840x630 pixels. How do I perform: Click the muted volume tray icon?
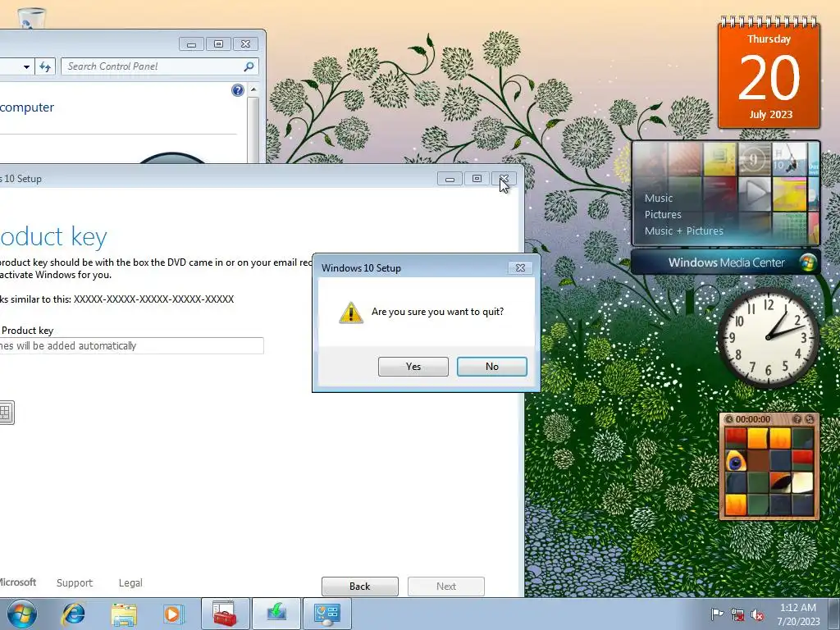click(x=757, y=614)
